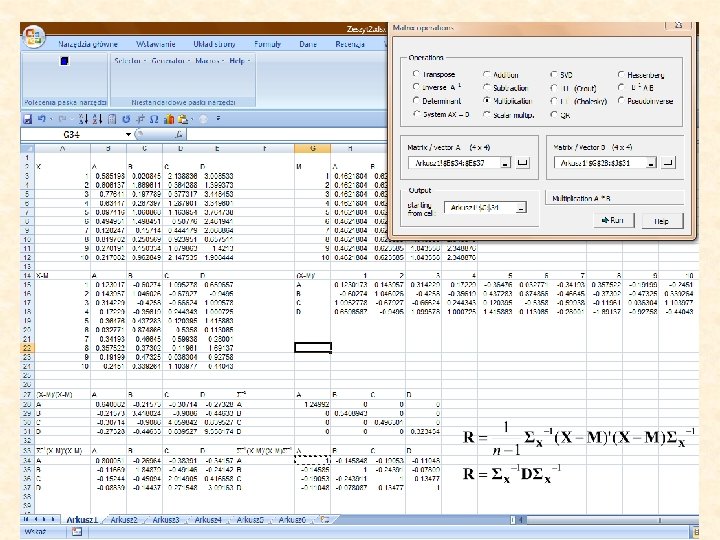Click the blue circular refresh icon
Screen dimensions: 720x540
point(126,119)
